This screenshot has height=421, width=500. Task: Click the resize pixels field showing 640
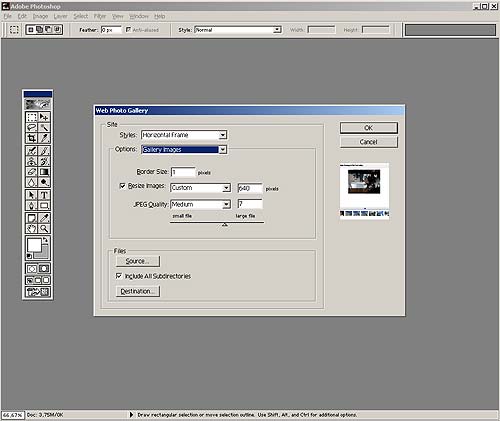pyautogui.click(x=250, y=188)
